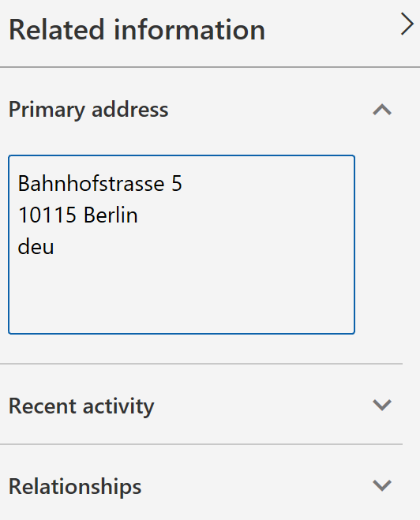Click the down chevron beside Relationships
This screenshot has height=520, width=420.
(x=382, y=485)
